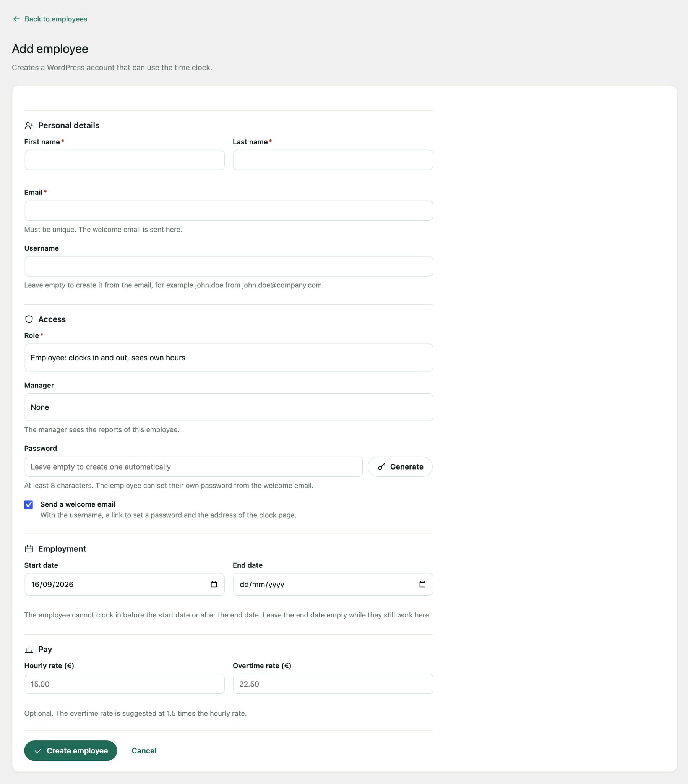Go back via Back to employees link
This screenshot has width=688, height=784.
(50, 19)
